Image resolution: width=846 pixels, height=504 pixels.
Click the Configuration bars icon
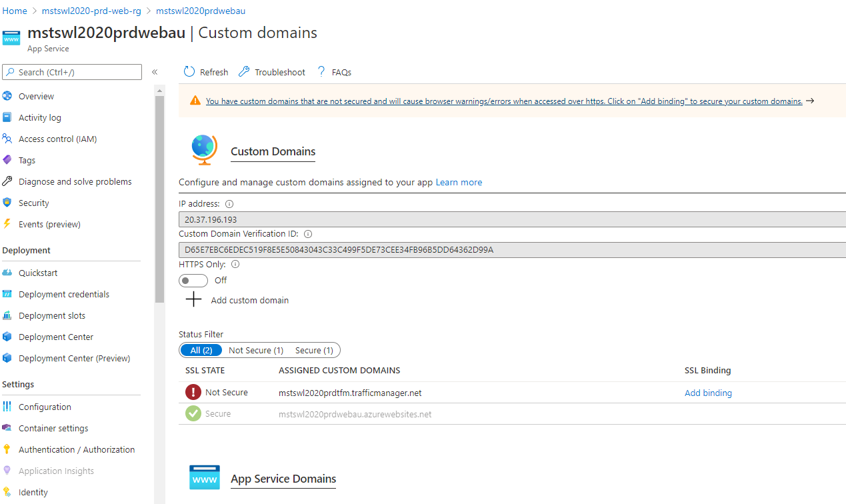pos(7,407)
